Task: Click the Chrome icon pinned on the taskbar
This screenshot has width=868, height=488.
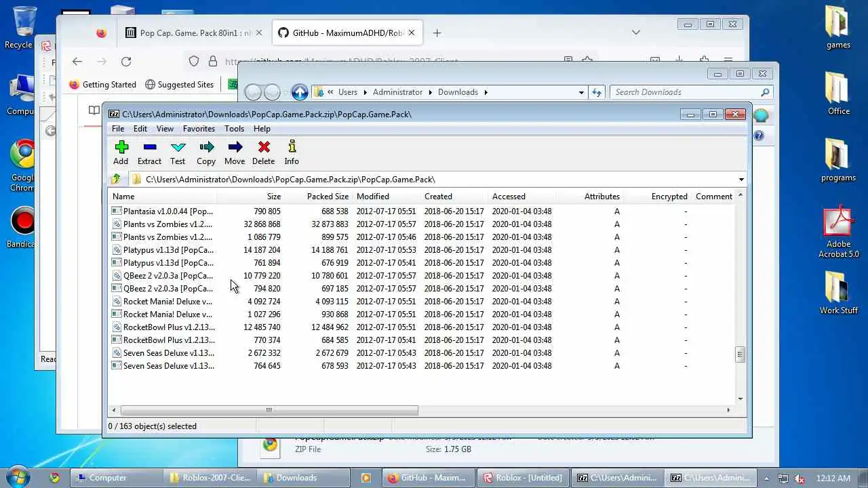Action: (55, 478)
